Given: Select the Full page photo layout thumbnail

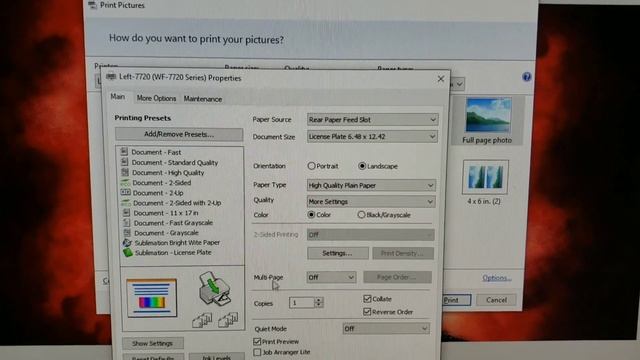Looking at the screenshot, I should point(488,120).
